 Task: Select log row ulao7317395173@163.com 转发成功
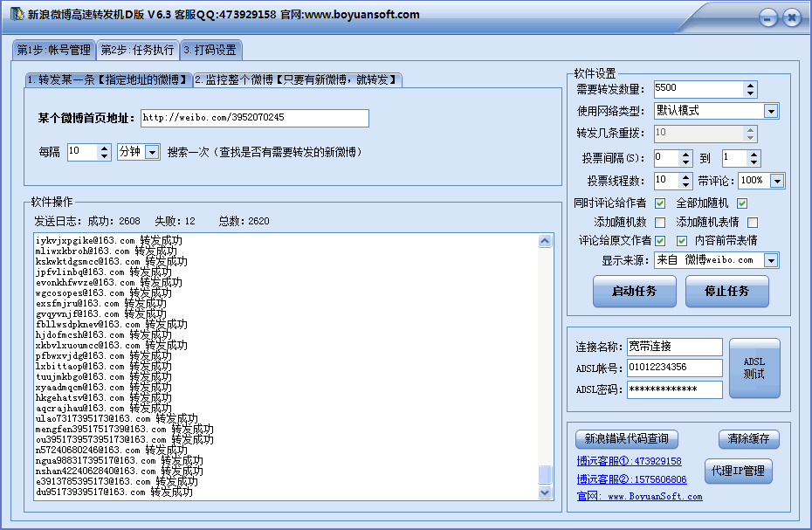116,418
